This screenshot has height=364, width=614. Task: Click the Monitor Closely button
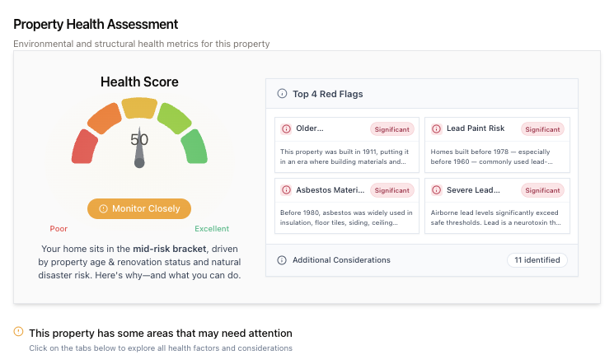click(x=139, y=208)
